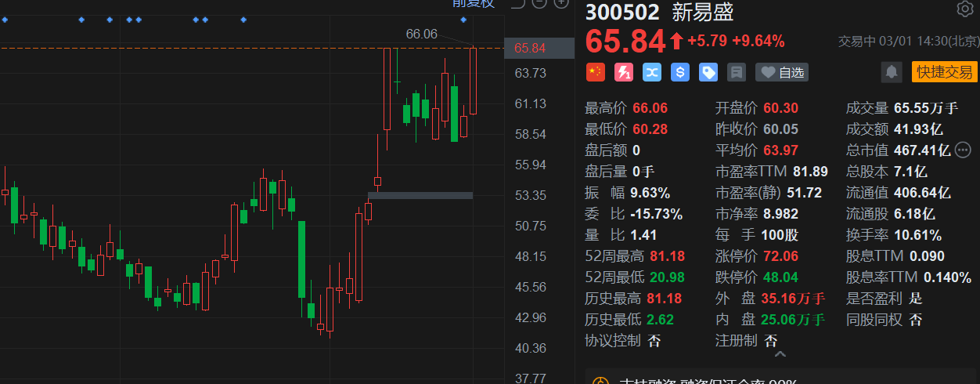Viewport: 980px width, 384px height.
Task: Click the zoom in plus chart icon
Action: [x=560, y=3]
